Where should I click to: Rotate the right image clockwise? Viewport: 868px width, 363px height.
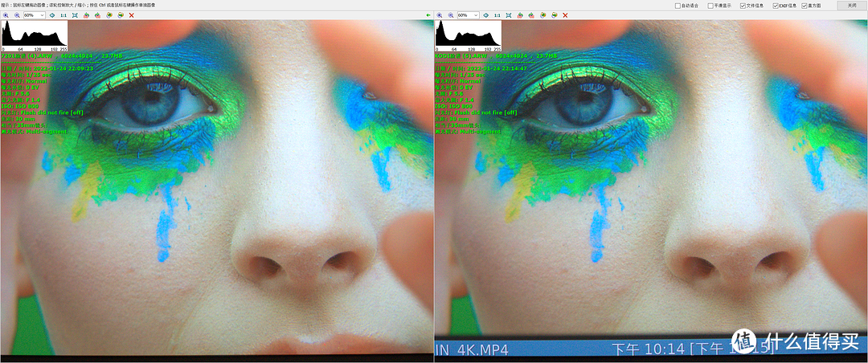pos(531,15)
